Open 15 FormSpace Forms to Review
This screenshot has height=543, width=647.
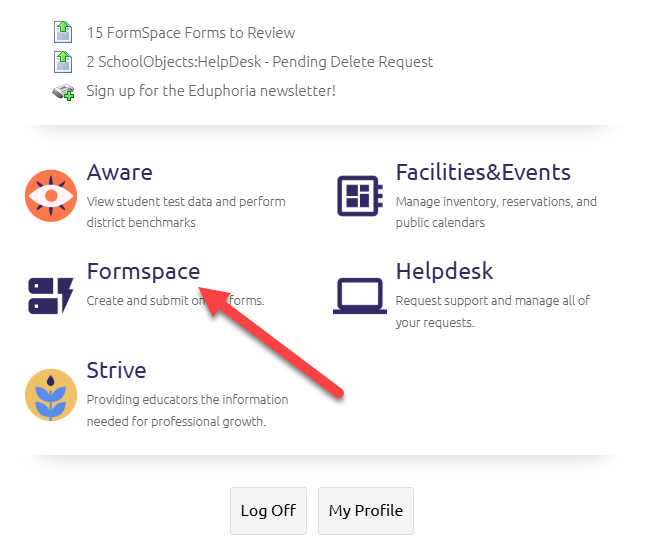tap(191, 33)
